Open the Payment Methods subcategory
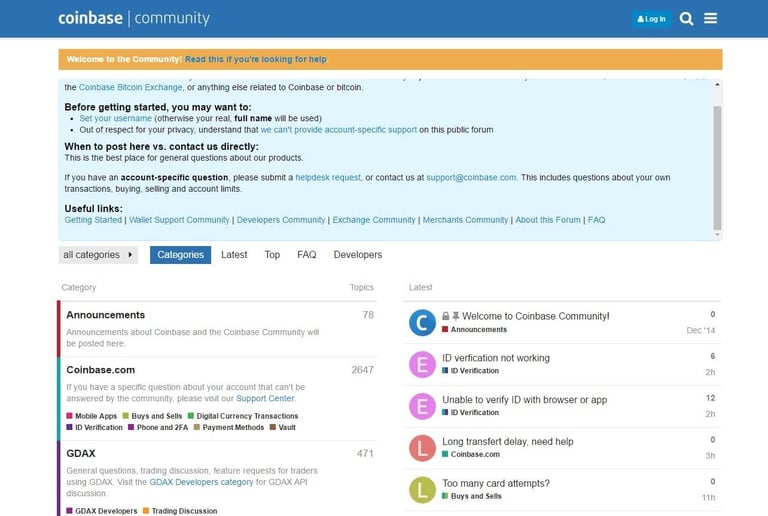 point(229,427)
